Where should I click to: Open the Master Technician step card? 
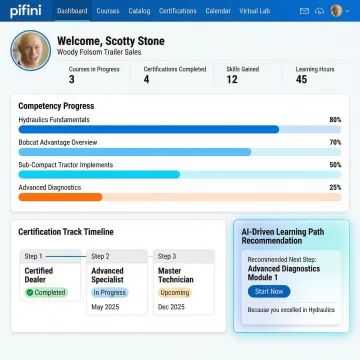184,282
